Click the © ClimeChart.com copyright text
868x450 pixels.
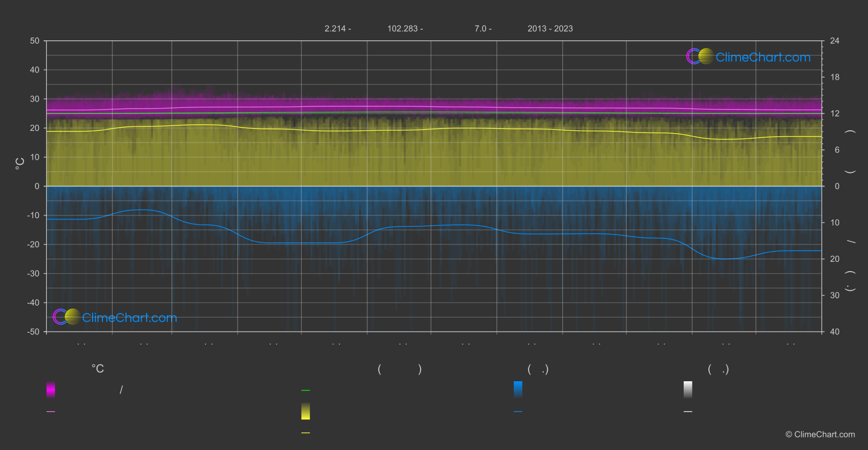820,435
